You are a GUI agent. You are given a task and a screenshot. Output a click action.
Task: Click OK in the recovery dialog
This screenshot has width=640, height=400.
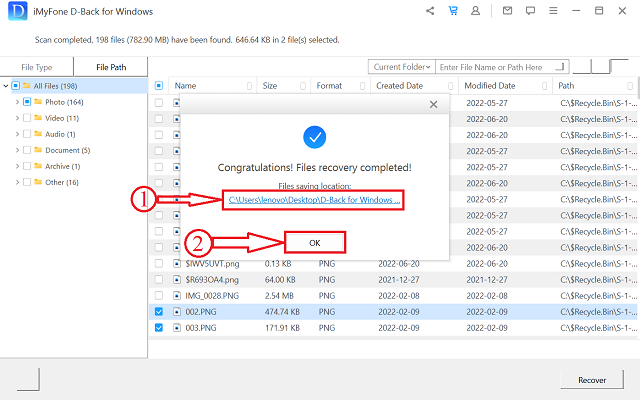click(x=315, y=243)
